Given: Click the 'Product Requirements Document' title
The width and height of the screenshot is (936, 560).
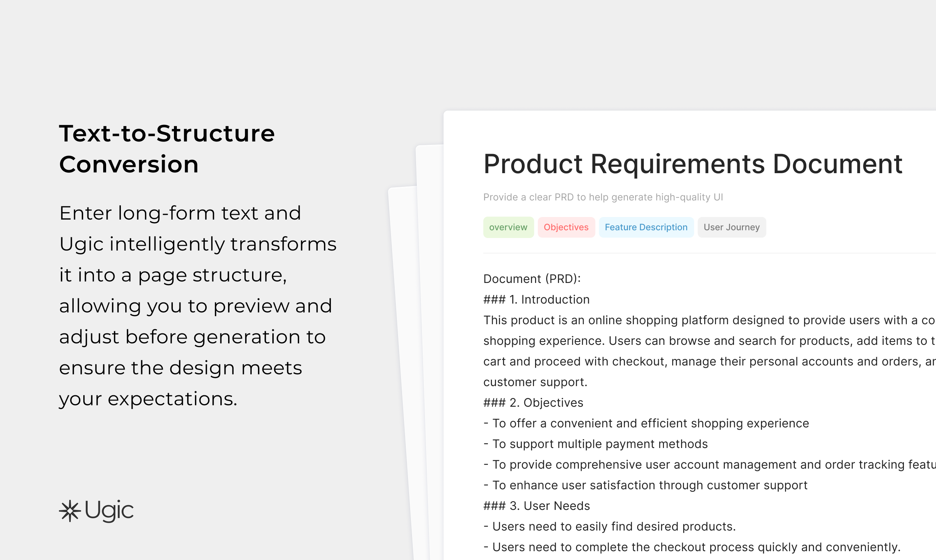Looking at the screenshot, I should coord(692,164).
